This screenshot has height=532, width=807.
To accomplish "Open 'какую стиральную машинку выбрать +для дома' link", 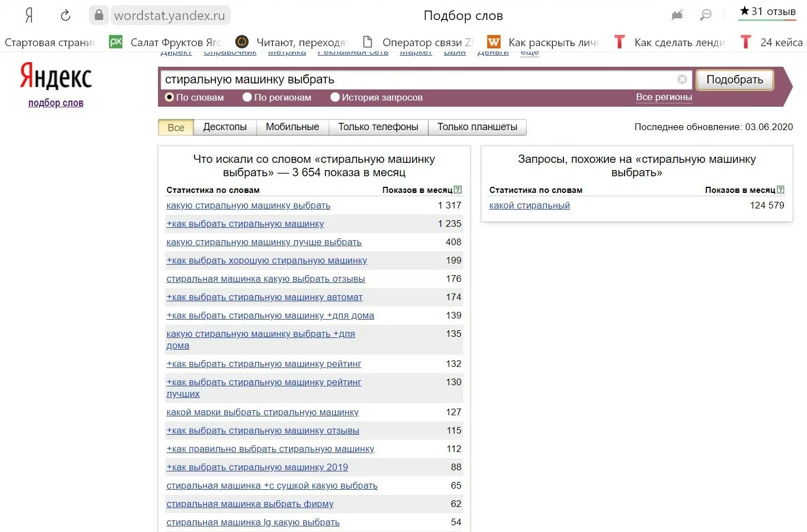I will click(x=260, y=339).
